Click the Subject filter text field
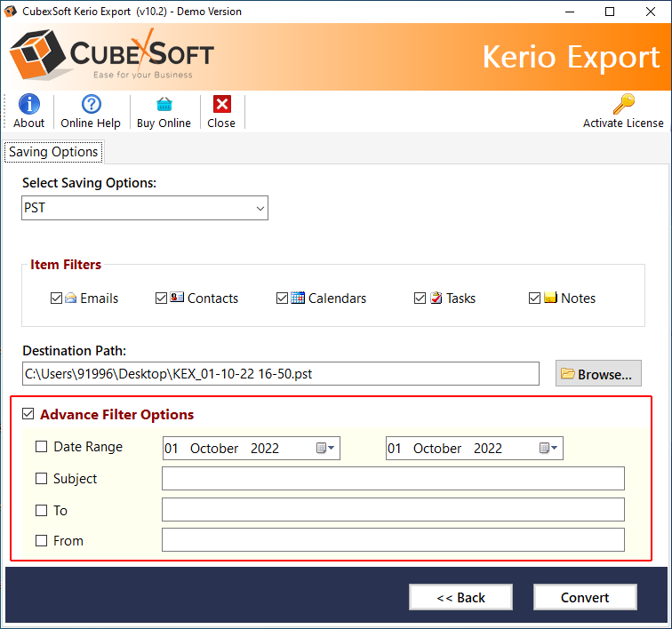Screen dimensions: 672x629 (x=393, y=479)
